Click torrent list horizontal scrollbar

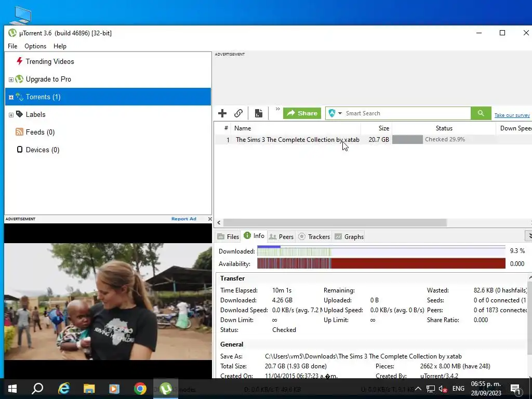click(335, 222)
